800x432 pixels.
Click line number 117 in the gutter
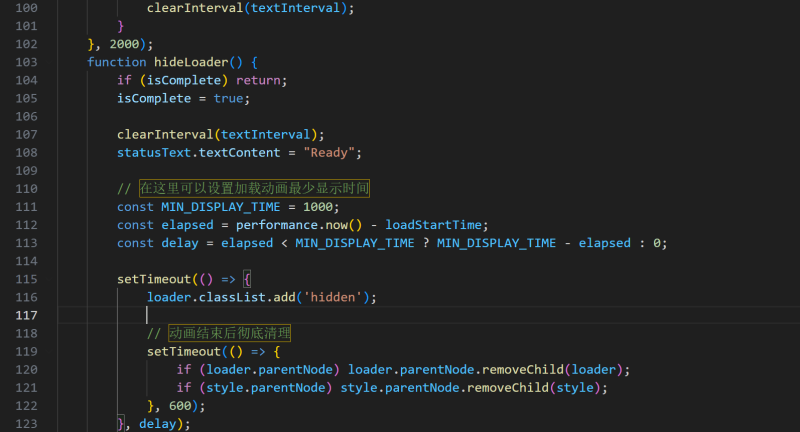click(x=24, y=315)
